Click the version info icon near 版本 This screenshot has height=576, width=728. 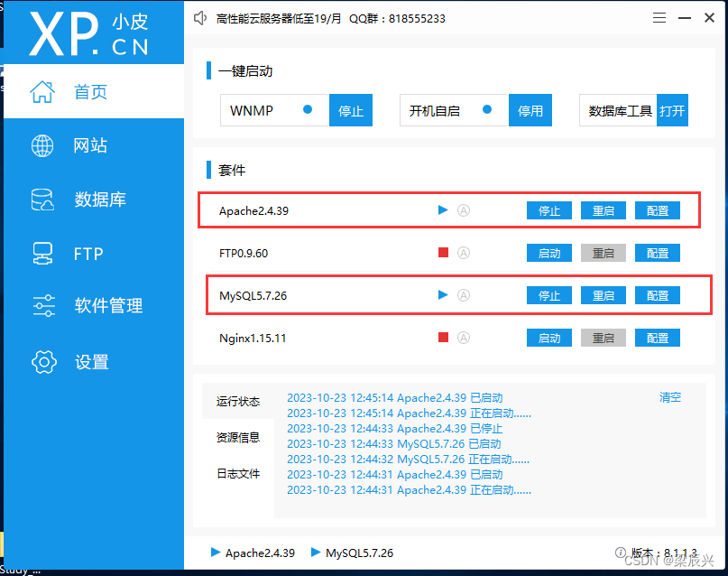620,553
